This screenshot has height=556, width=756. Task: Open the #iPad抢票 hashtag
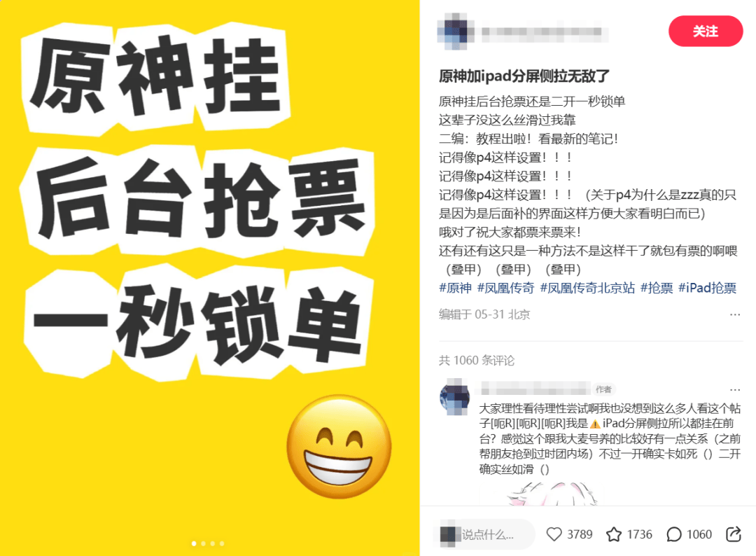707,288
